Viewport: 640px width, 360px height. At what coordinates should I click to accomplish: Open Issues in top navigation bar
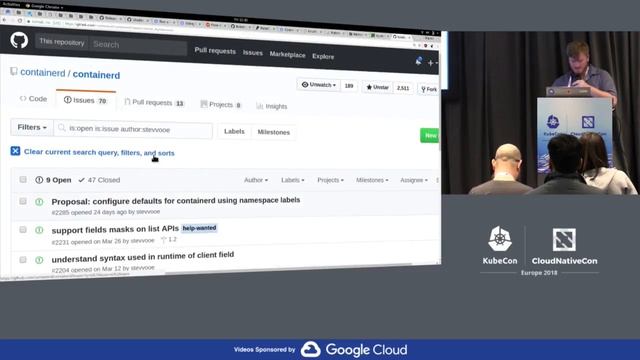[253, 53]
